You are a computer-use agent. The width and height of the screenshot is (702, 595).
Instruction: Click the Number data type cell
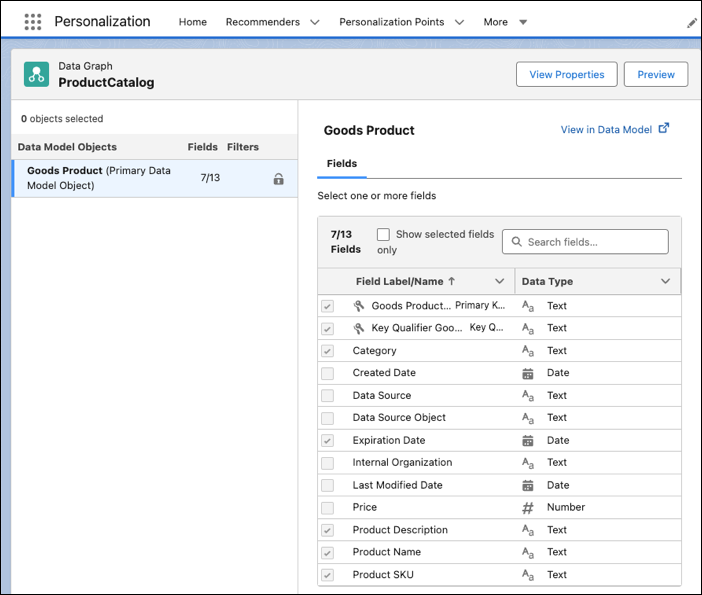point(566,507)
